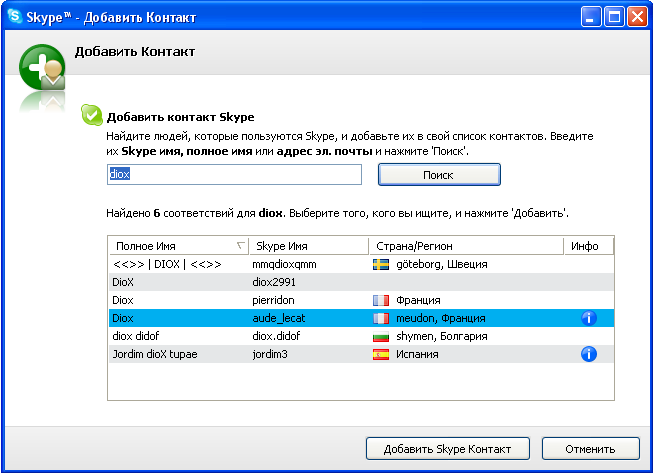
Task: Sort by the Полное Имя column header
Action: tap(179, 246)
